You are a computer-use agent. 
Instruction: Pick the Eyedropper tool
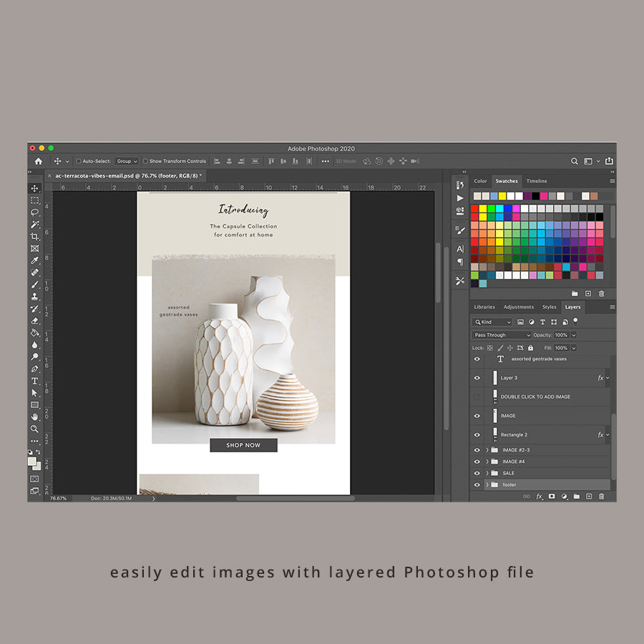click(x=34, y=260)
